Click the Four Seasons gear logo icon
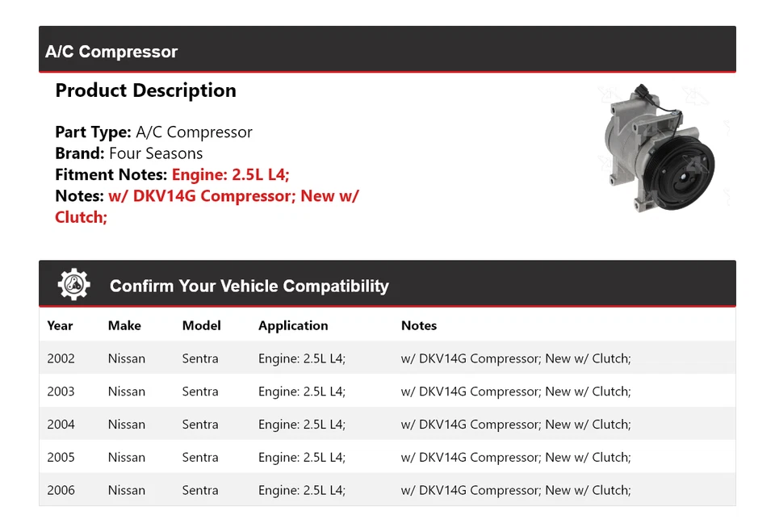The height and width of the screenshot is (532, 775). 73,283
